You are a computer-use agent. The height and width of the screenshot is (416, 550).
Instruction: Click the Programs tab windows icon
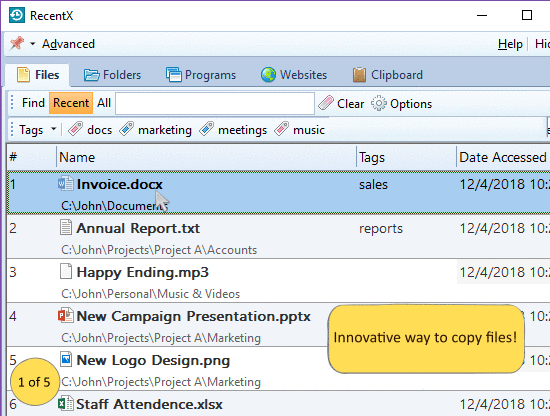[x=174, y=75]
